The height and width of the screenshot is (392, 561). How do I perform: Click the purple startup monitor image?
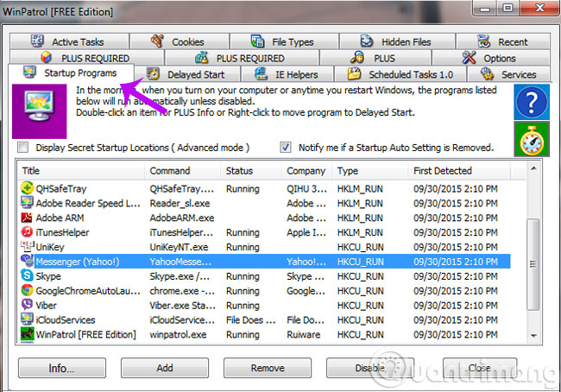tap(40, 111)
